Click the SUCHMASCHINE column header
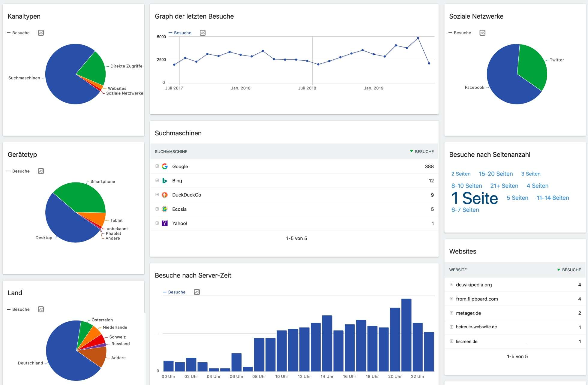The width and height of the screenshot is (588, 385). [171, 152]
